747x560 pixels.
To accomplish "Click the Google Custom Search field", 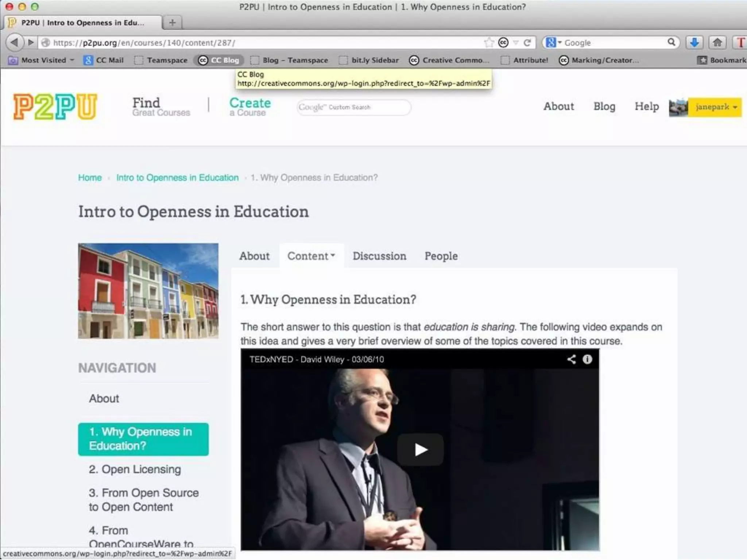I will (354, 107).
